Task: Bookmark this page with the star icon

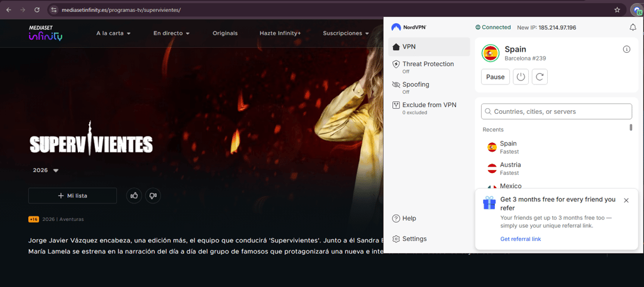Action: 617,9
